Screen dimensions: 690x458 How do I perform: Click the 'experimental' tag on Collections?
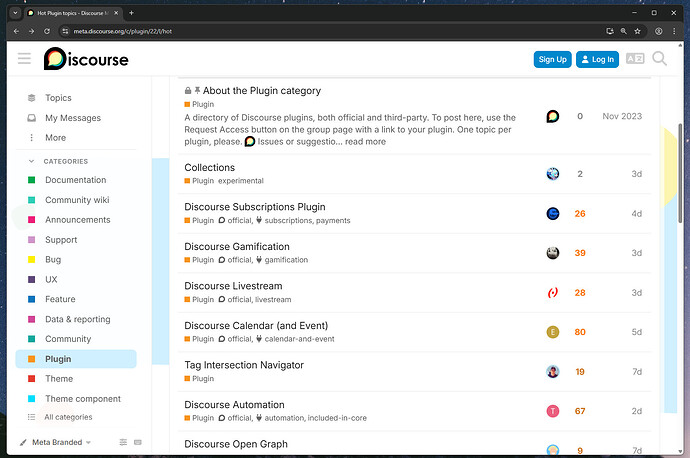point(241,181)
